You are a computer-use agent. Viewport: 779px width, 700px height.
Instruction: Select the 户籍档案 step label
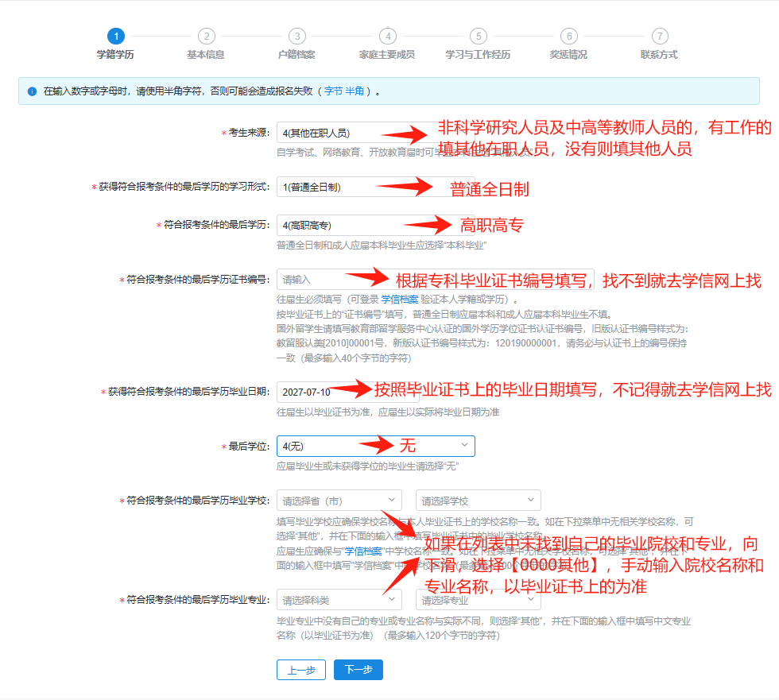point(296,55)
